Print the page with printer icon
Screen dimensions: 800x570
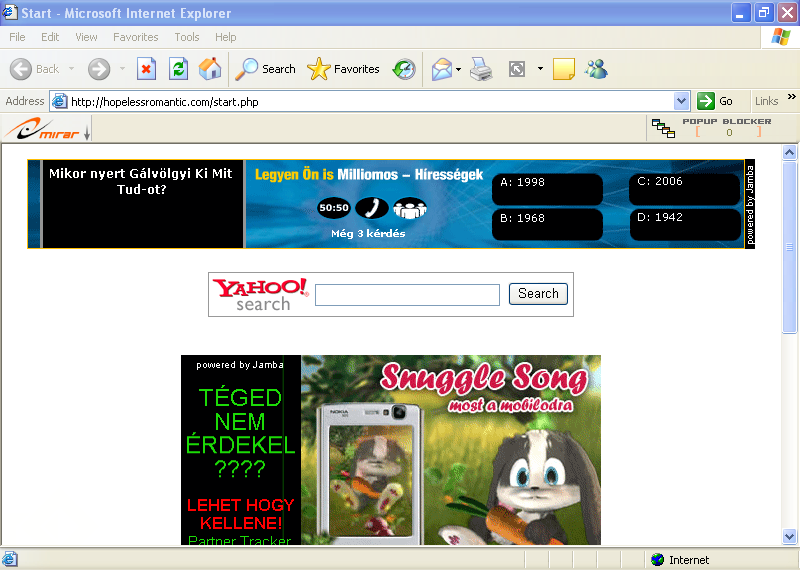481,69
